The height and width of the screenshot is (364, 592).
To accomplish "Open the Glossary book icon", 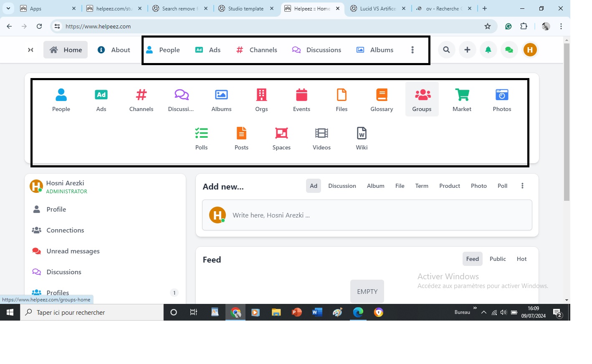I will tap(382, 95).
